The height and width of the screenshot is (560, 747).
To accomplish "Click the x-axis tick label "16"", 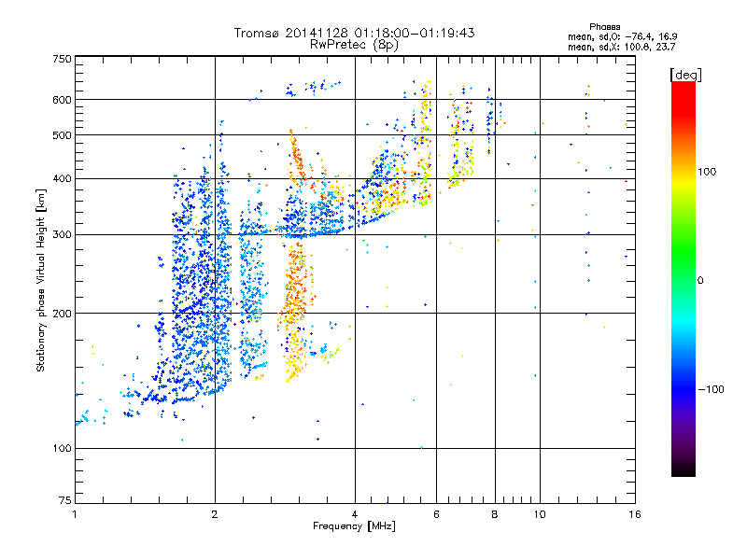I will (x=635, y=514).
